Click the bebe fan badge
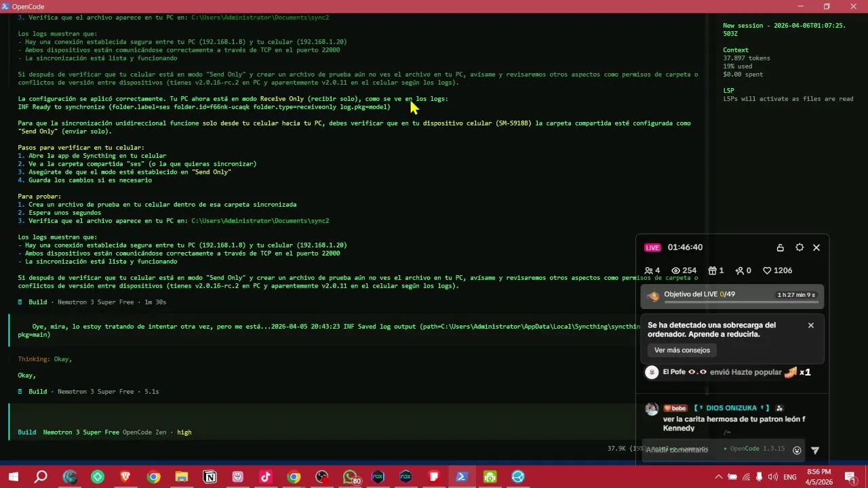The height and width of the screenshot is (488, 868). pyautogui.click(x=675, y=408)
